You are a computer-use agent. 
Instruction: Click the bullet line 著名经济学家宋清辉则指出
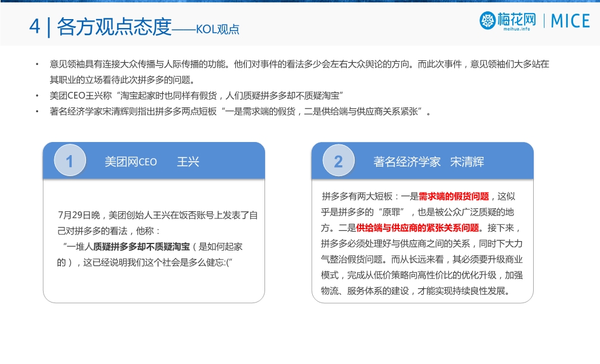(x=241, y=111)
